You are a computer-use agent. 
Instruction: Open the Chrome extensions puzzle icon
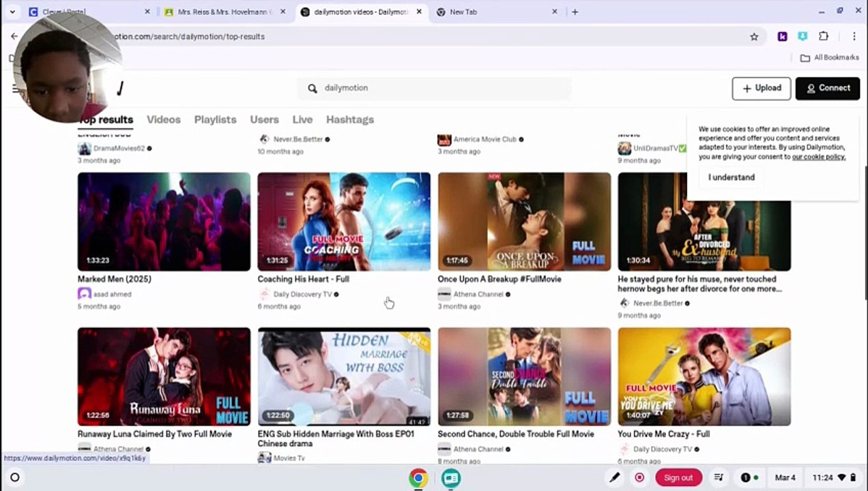pos(824,37)
